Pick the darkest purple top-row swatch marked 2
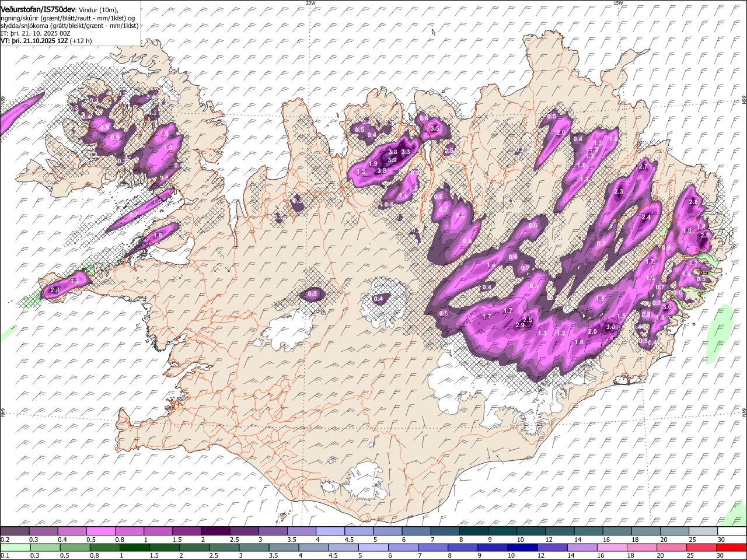The image size is (747, 560). coord(215,531)
